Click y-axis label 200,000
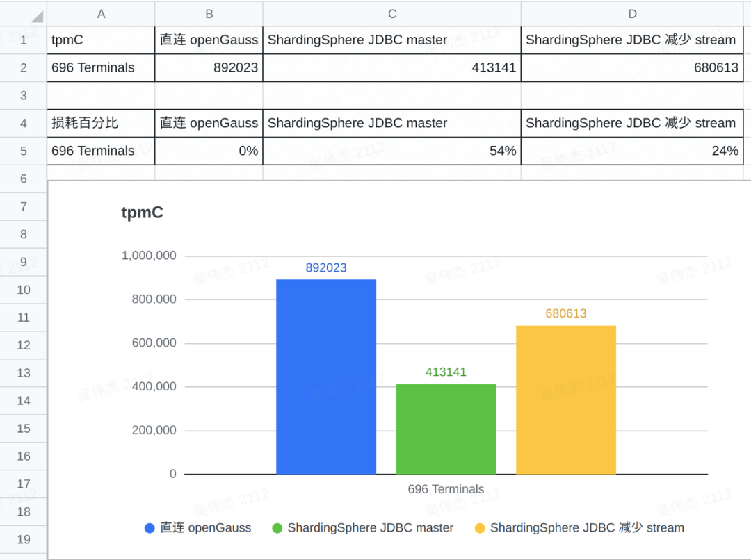The height and width of the screenshot is (560, 751). (154, 430)
